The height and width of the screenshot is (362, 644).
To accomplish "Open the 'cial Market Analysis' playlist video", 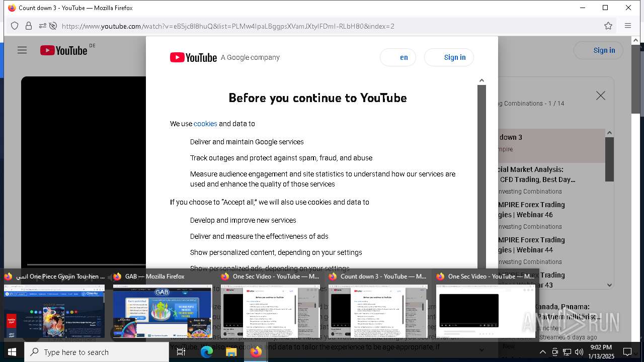I will [x=551, y=180].
